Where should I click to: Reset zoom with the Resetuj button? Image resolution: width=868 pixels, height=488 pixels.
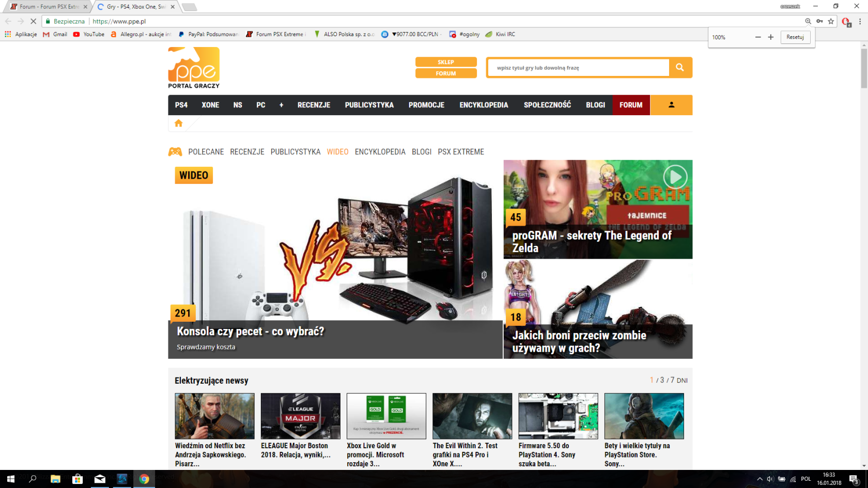coord(795,37)
